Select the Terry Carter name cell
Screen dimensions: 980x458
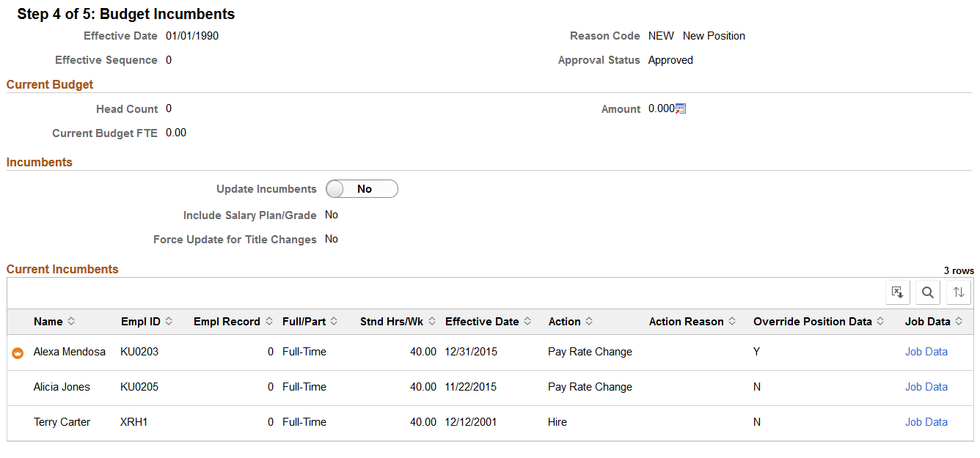coord(62,422)
